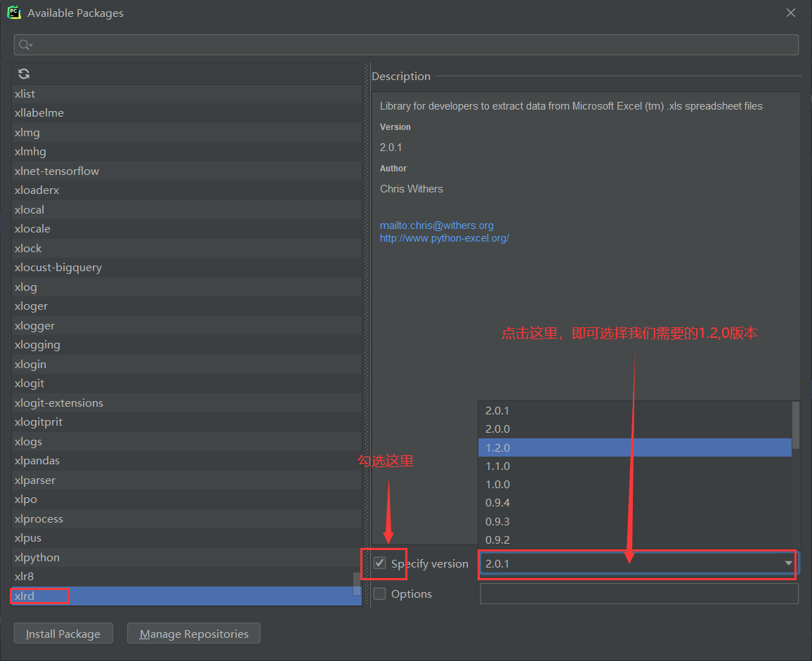The height and width of the screenshot is (661, 812).
Task: Select the xlpus package
Action: (x=186, y=538)
